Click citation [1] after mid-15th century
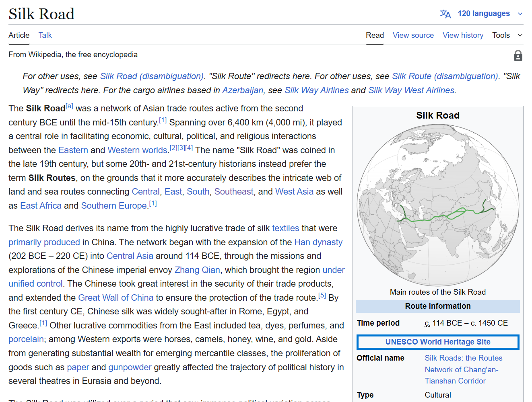 163,120
